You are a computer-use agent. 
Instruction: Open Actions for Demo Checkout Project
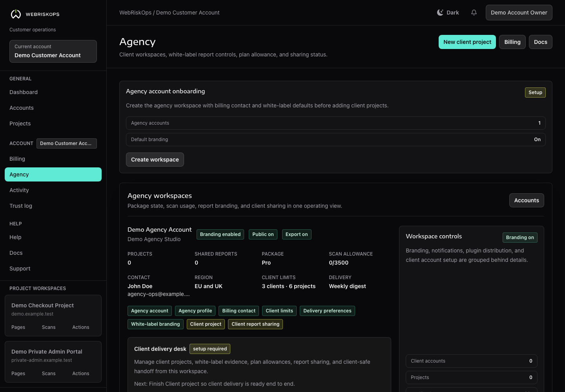click(x=81, y=327)
